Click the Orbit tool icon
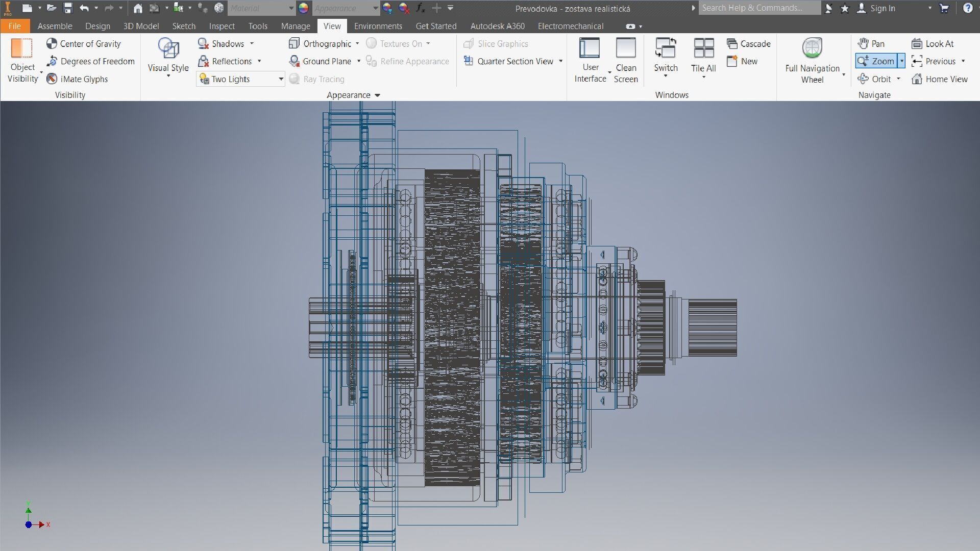This screenshot has height=551, width=980. click(x=863, y=79)
